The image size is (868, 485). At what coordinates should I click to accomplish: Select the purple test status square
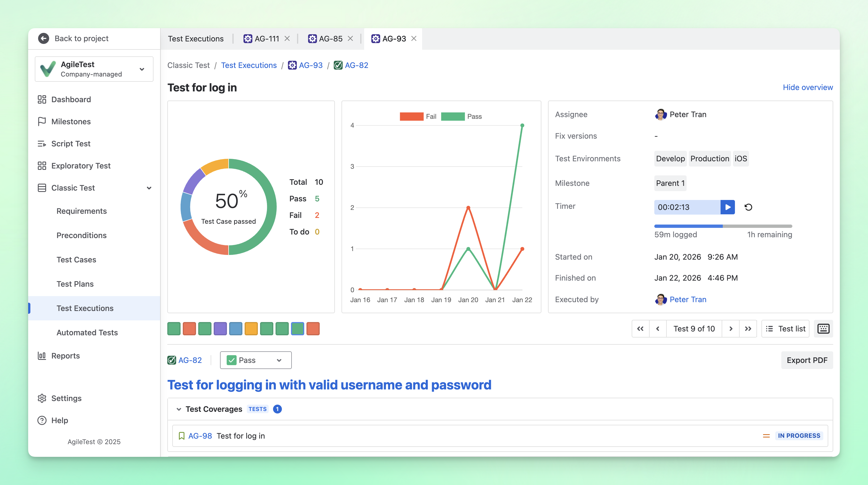click(x=220, y=329)
